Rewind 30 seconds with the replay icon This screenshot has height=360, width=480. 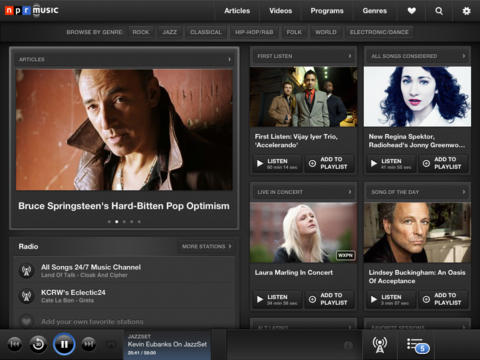pos(38,344)
